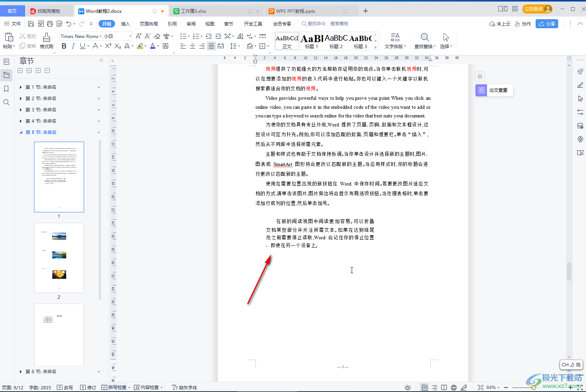
Task: Click the Format Painter brush
Action: coord(46,40)
